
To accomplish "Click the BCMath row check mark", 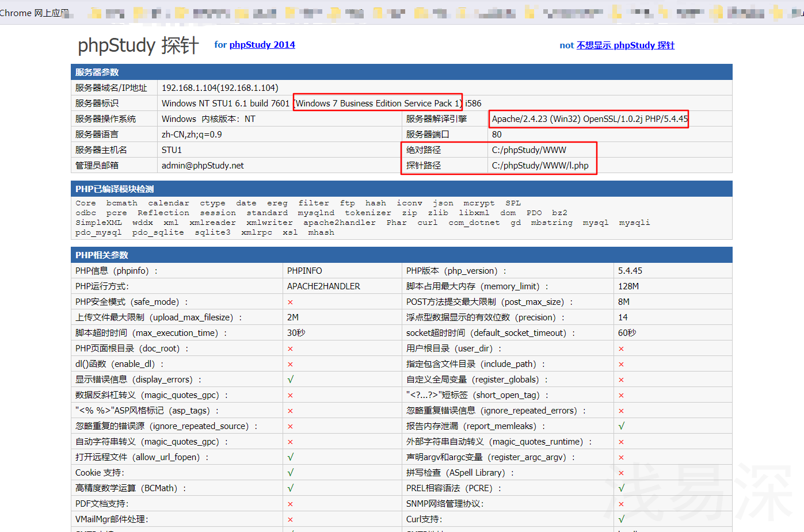I will (x=291, y=488).
